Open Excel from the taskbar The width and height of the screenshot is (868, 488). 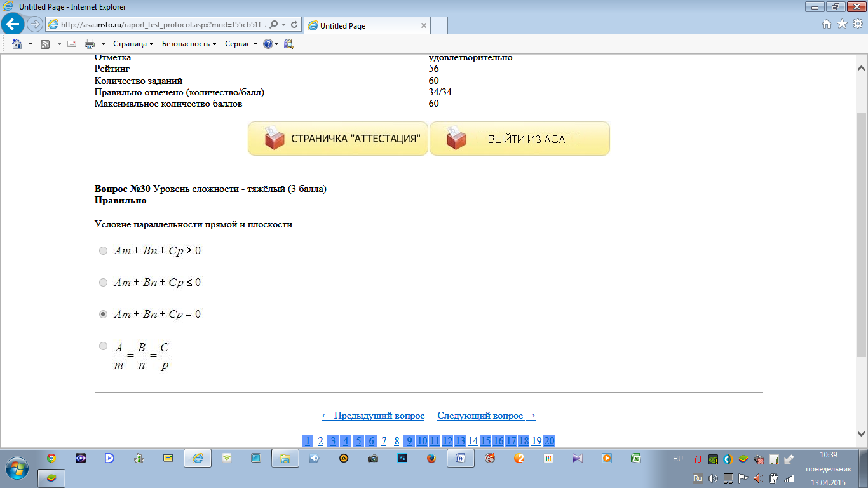(x=635, y=458)
